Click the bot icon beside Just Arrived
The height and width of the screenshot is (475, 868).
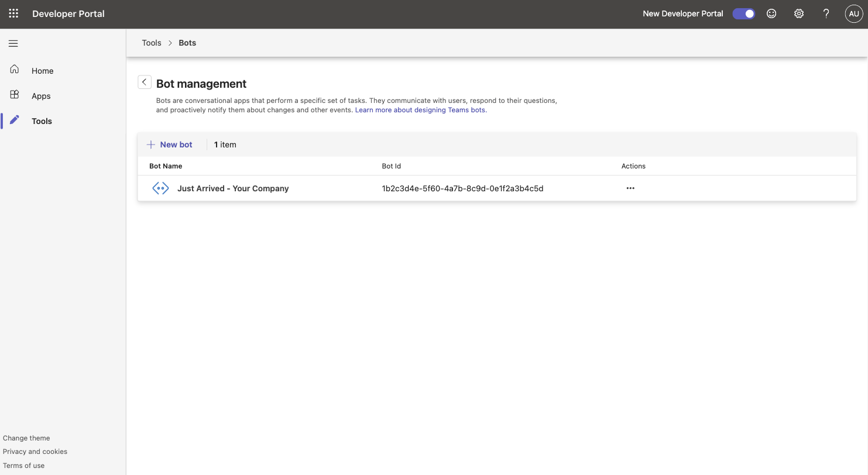pyautogui.click(x=160, y=188)
